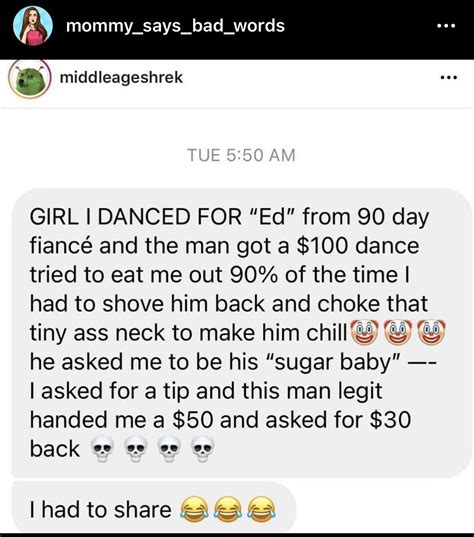Select the TUE 5:50 AM timestamp
474x537 pixels.
(x=241, y=155)
